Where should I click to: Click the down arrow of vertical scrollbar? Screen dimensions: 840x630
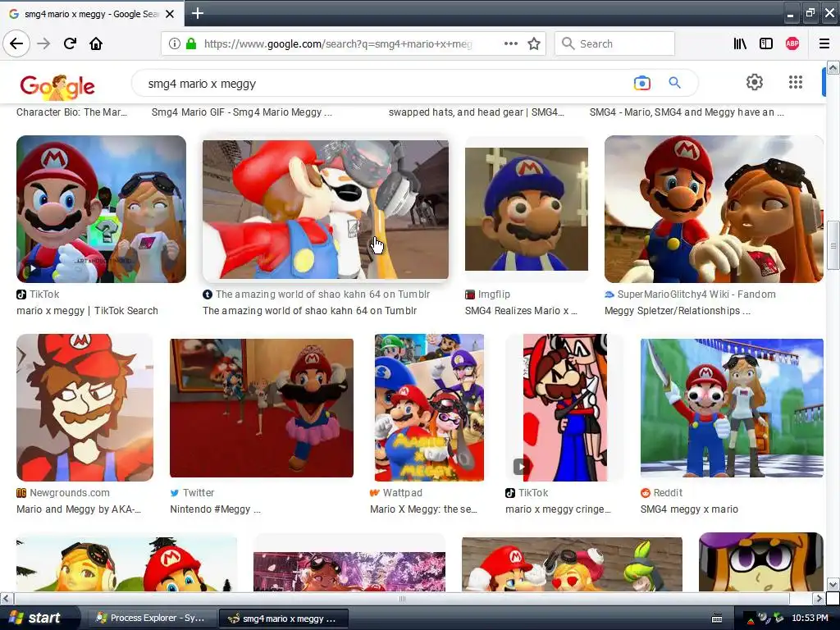click(833, 584)
